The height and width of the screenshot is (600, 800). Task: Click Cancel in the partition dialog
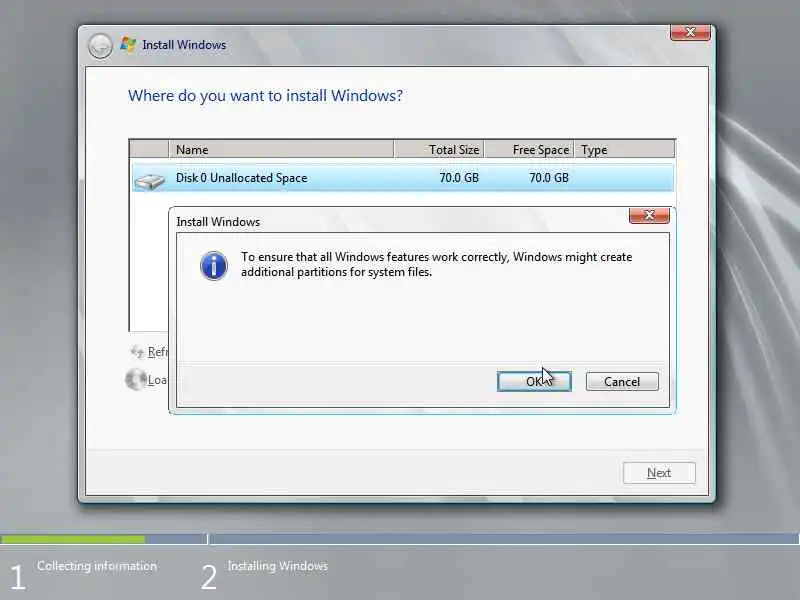pos(622,382)
